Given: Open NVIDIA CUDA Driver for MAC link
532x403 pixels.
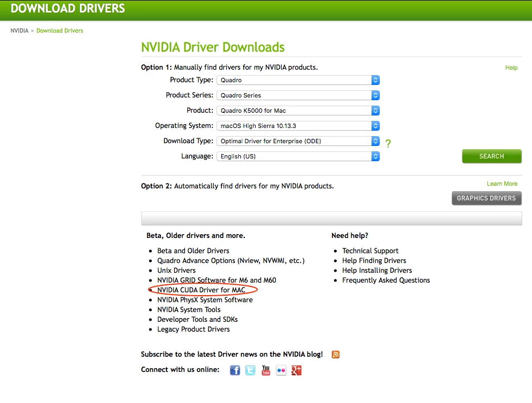Looking at the screenshot, I should point(201,290).
